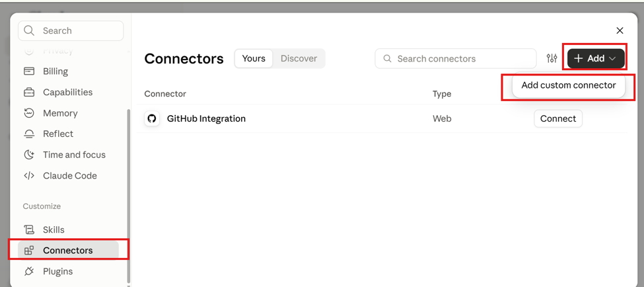Click the Connector column header

(165, 94)
